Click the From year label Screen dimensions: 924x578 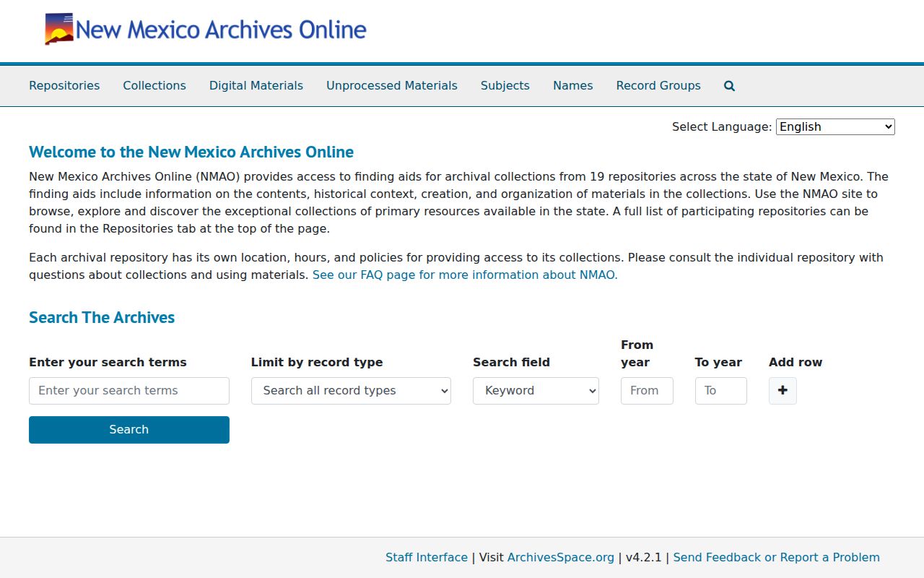637,353
